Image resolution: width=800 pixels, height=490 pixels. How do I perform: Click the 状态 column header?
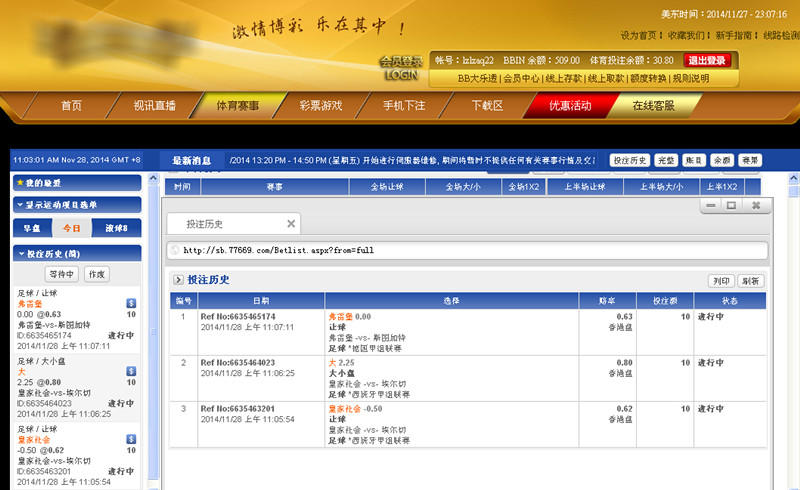pyautogui.click(x=730, y=301)
